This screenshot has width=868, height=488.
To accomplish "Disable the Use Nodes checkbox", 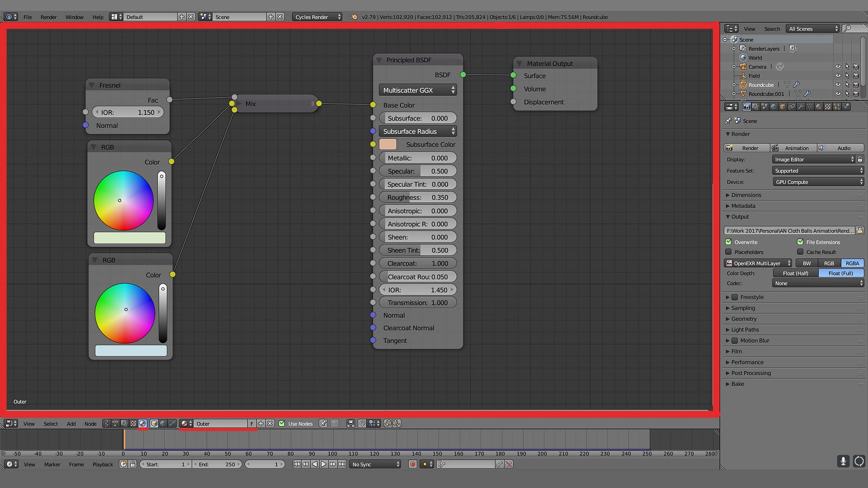I will [282, 423].
